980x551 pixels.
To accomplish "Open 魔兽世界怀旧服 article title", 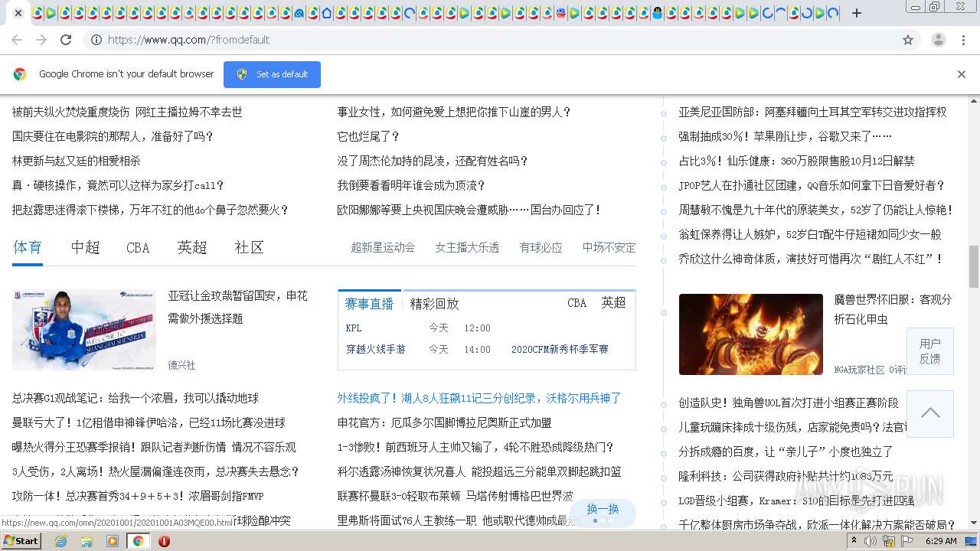I will point(893,309).
